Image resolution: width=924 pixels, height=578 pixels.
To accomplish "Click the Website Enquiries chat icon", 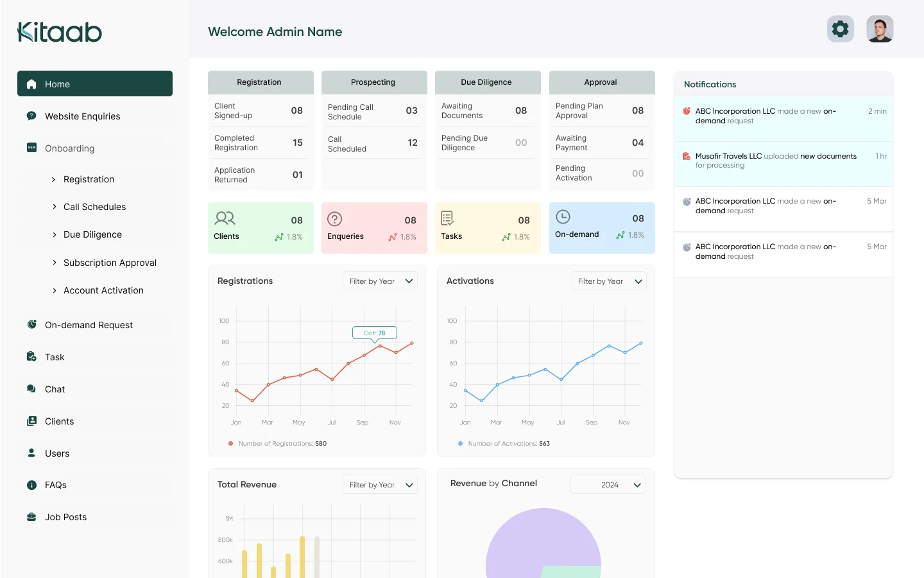I will (x=31, y=116).
